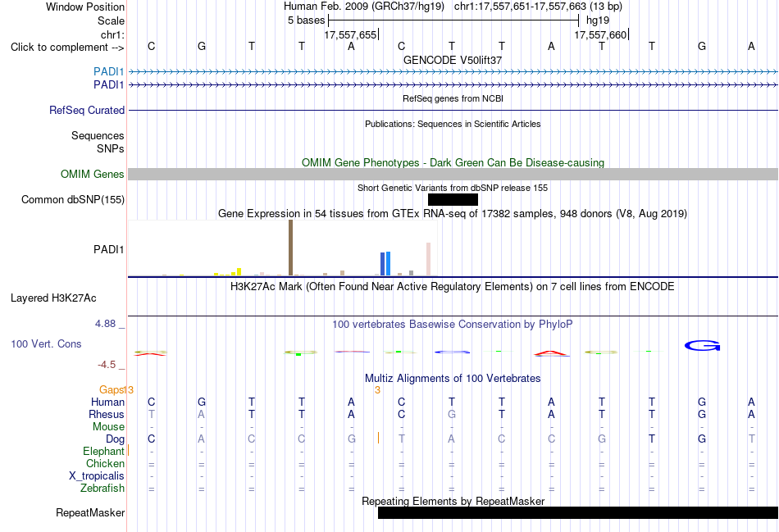Select the gray OMIM Genes bar

click(453, 174)
